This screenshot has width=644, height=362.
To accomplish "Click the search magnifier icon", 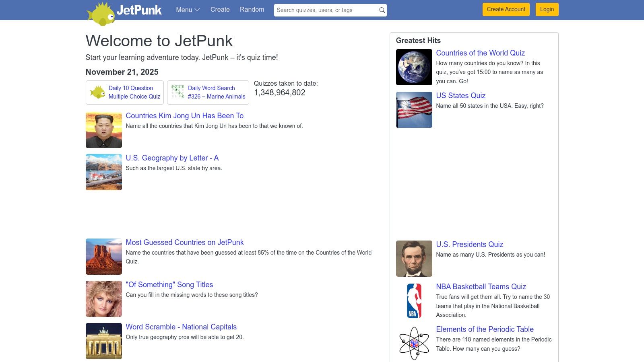I will click(x=381, y=10).
